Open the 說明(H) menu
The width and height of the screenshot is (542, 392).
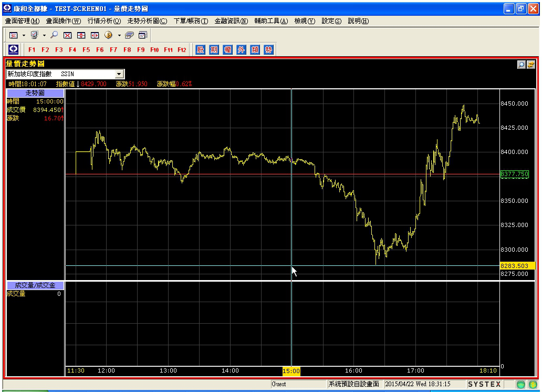(358, 21)
